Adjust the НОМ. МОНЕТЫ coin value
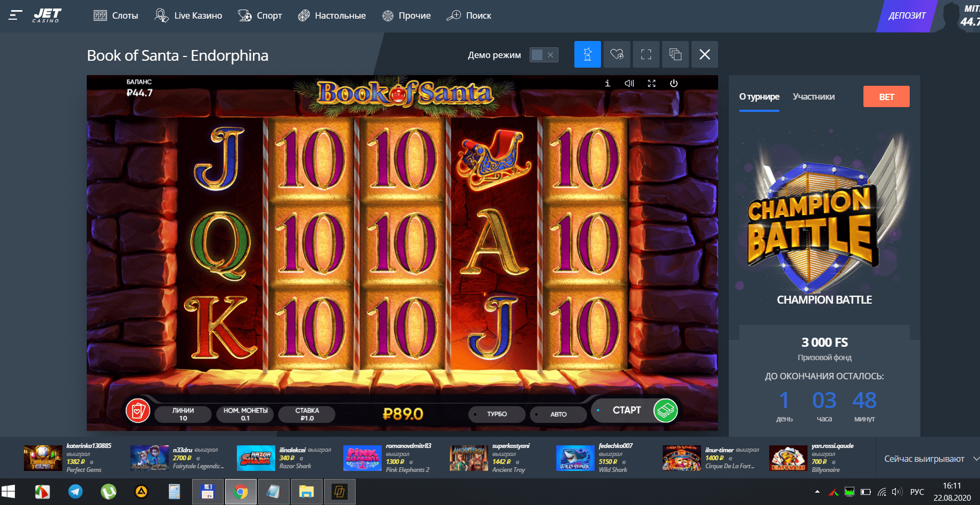 (x=245, y=414)
